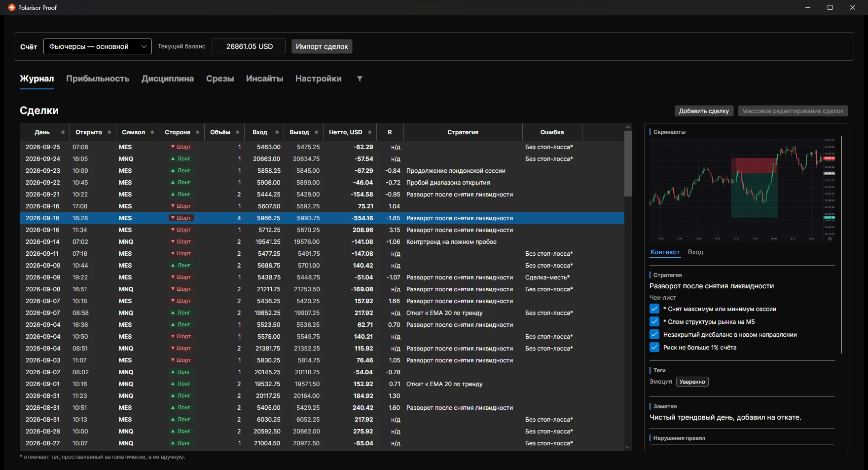Click the trades table scroll-up arrow

coord(628,127)
